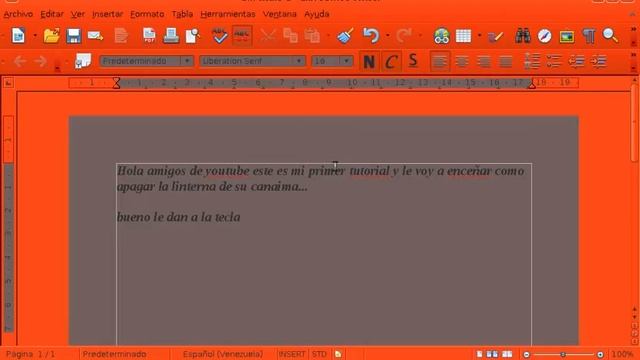Copy the selection with the copy icon
This screenshot has height=360, width=640.
click(290, 36)
